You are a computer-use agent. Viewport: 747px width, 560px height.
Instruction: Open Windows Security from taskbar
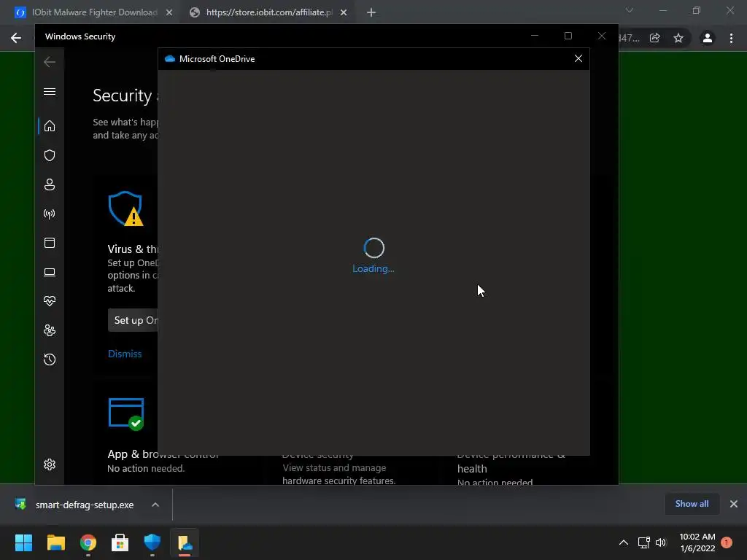coord(152,542)
